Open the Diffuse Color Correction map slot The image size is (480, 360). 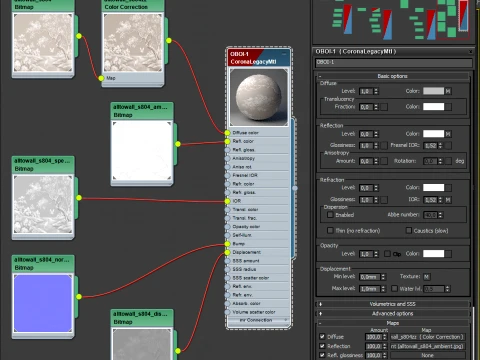pos(427,337)
